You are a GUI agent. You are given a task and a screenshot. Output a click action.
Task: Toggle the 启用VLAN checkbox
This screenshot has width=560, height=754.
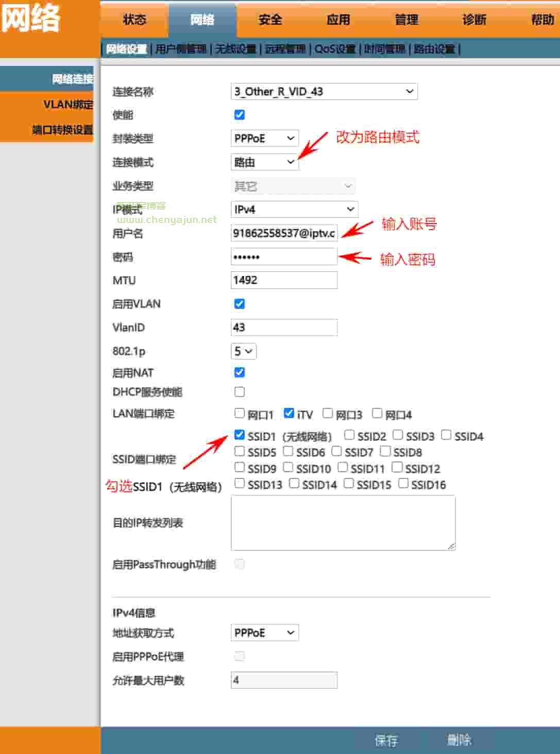tap(240, 304)
